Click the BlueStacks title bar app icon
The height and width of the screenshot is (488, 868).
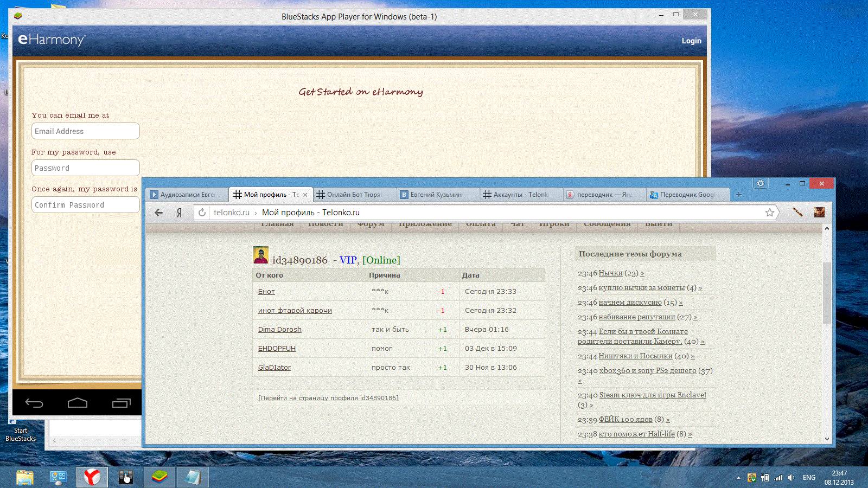click(18, 16)
